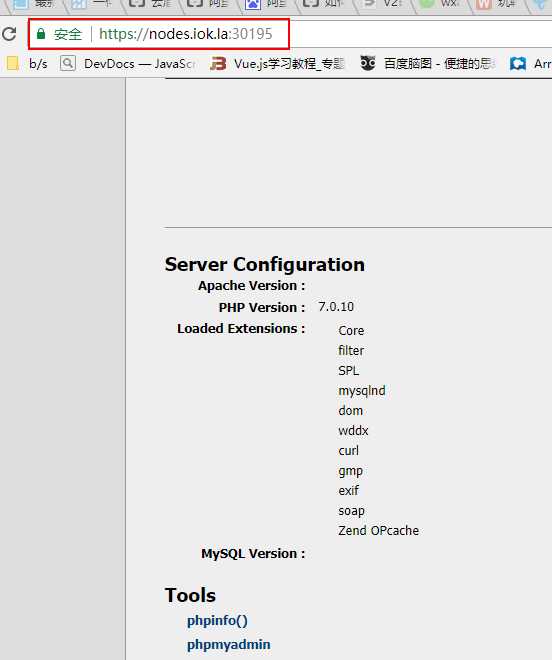The image size is (552, 660).
Task: Click the blue Arr bookmark icon
Action: 517,64
